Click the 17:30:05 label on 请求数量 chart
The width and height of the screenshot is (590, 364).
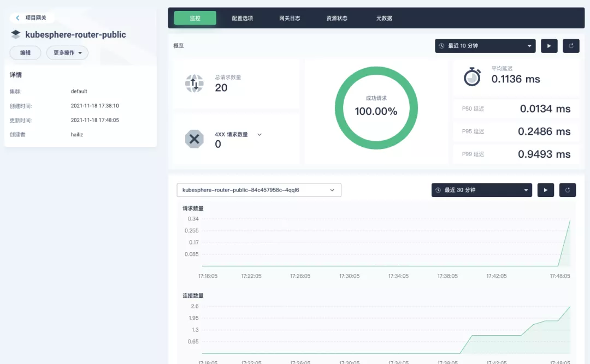(349, 276)
